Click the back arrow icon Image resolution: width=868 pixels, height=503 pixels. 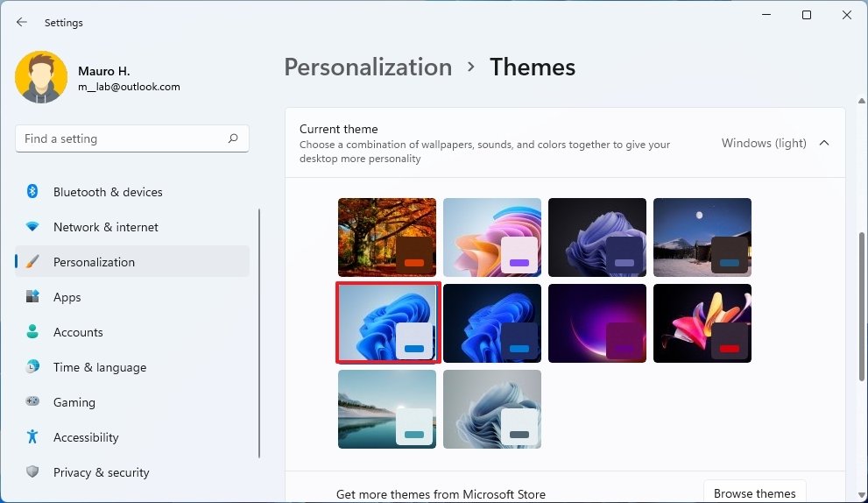tap(22, 22)
